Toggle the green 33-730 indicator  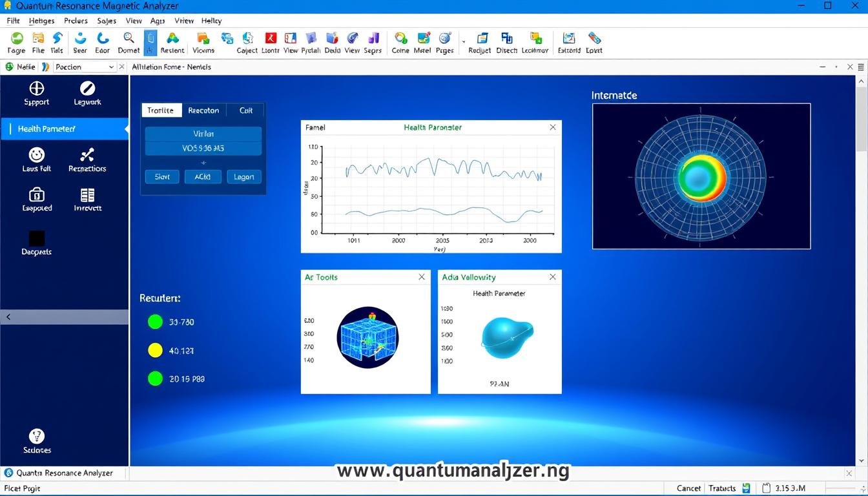pos(155,322)
